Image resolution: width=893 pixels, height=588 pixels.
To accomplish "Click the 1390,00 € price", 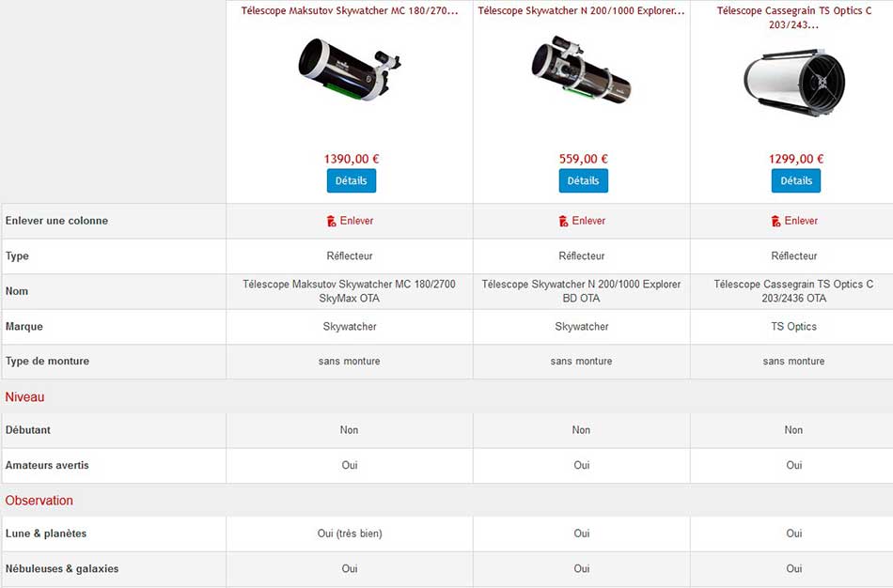I will [x=351, y=159].
